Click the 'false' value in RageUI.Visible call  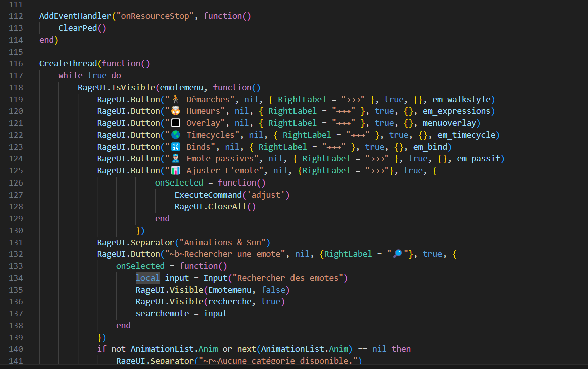[273, 290]
